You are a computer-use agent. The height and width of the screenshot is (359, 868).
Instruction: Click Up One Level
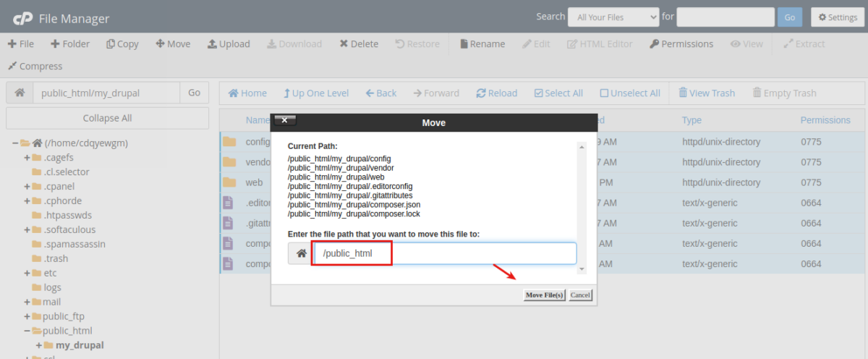click(316, 93)
